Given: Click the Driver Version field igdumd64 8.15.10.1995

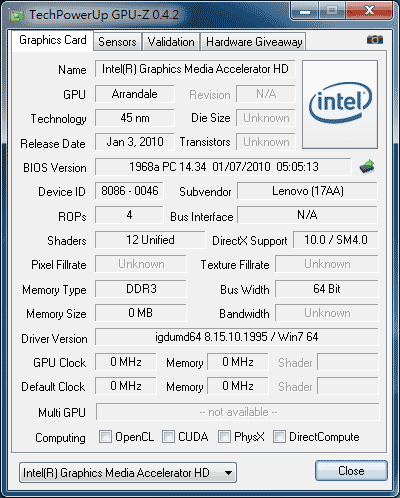Looking at the screenshot, I should coord(237,337).
